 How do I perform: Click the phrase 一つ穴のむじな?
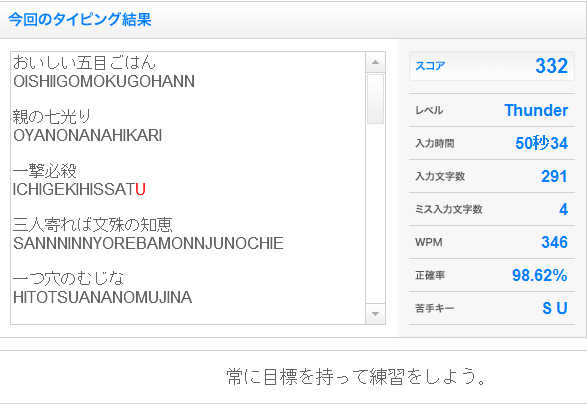68,279
